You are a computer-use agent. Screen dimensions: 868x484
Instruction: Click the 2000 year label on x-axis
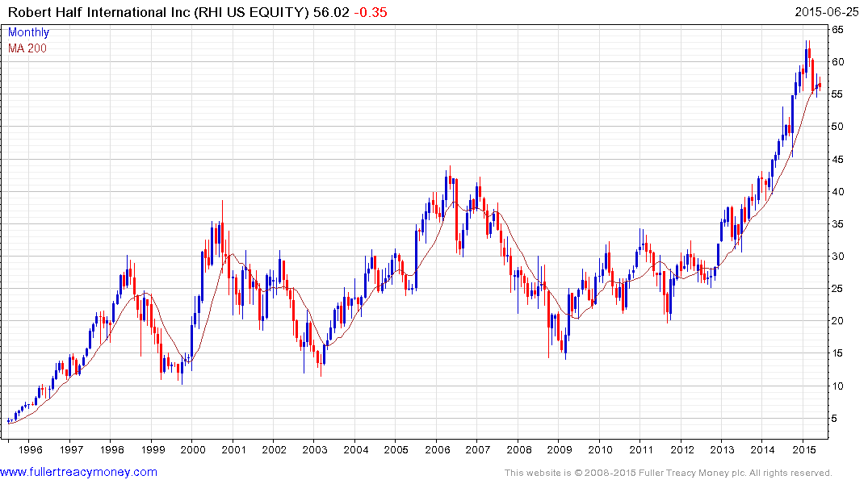[193, 449]
